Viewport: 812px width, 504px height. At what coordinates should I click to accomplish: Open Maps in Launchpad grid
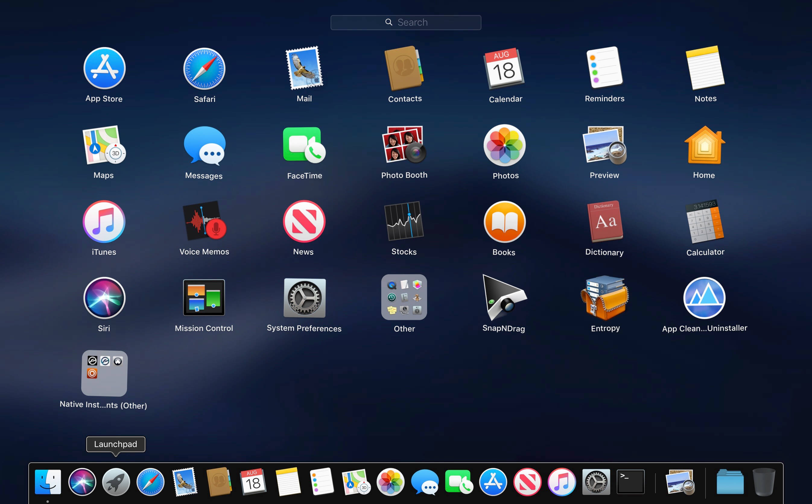point(104,145)
